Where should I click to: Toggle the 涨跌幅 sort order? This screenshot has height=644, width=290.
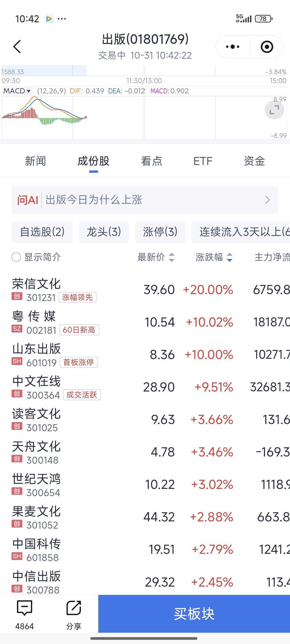pos(214,257)
